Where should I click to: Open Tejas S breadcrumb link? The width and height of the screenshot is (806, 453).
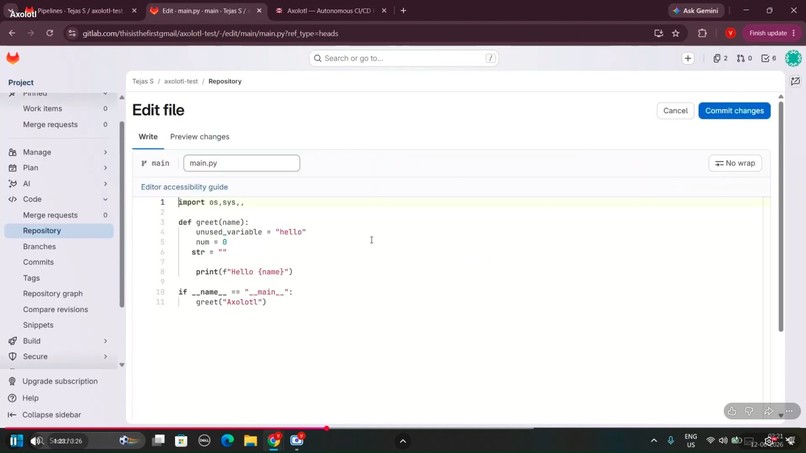[x=143, y=81]
